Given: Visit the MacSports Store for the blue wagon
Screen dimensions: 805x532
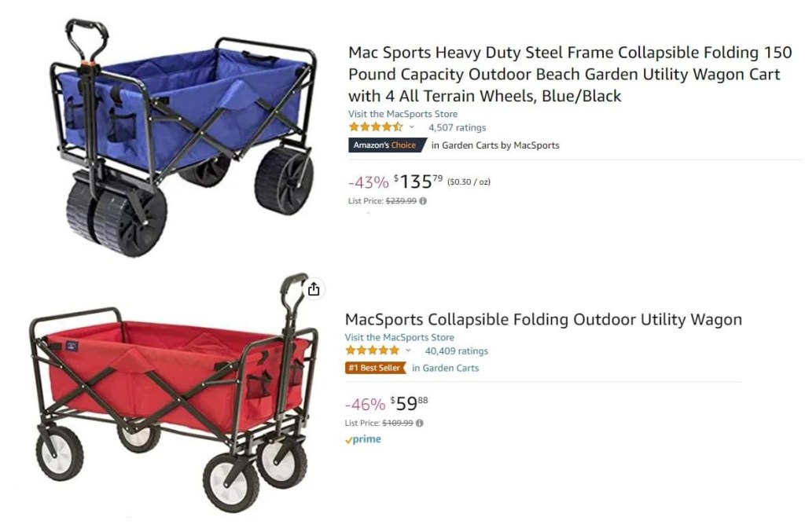Looking at the screenshot, I should tap(402, 114).
